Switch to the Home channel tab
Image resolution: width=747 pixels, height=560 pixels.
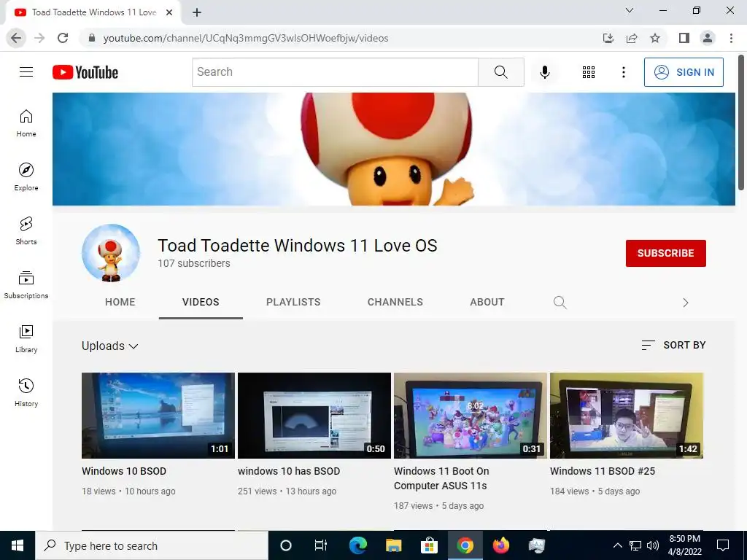(120, 302)
